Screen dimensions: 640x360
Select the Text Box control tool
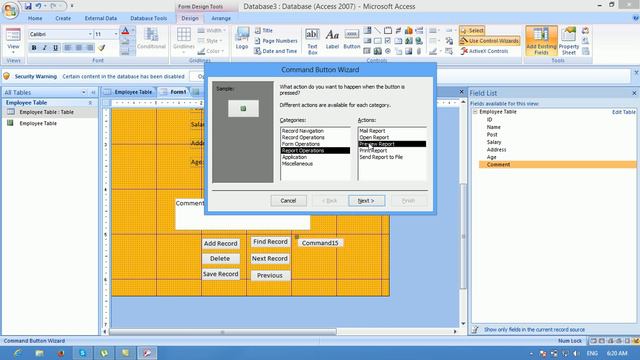[312, 41]
